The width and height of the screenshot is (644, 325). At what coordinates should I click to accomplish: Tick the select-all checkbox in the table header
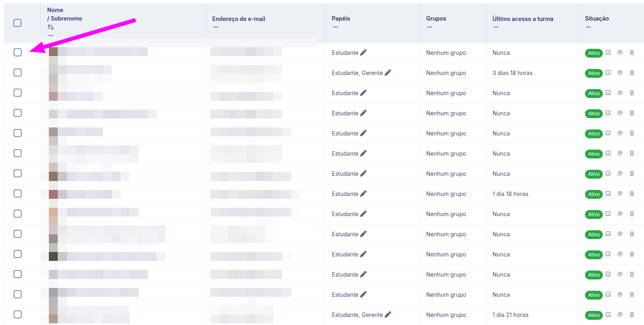17,23
